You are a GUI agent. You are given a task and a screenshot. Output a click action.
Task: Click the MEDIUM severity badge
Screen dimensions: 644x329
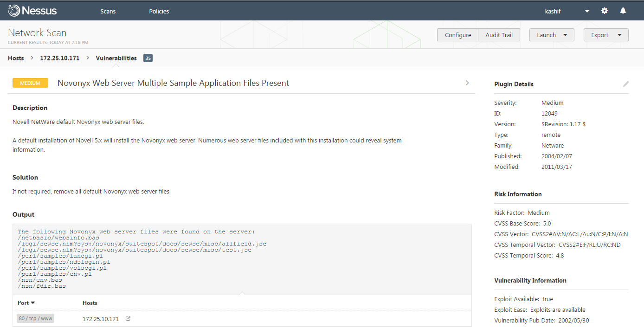tap(30, 83)
